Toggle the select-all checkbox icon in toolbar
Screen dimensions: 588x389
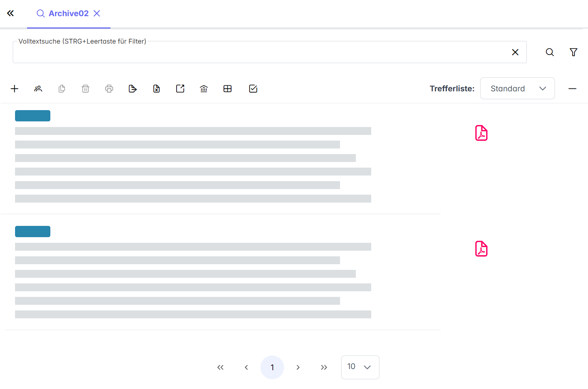click(x=253, y=89)
